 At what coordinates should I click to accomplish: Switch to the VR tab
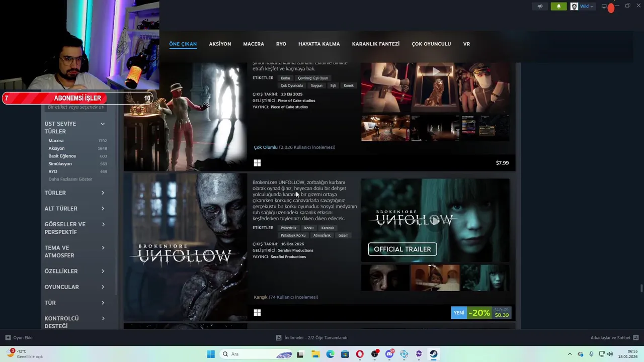pos(466,44)
